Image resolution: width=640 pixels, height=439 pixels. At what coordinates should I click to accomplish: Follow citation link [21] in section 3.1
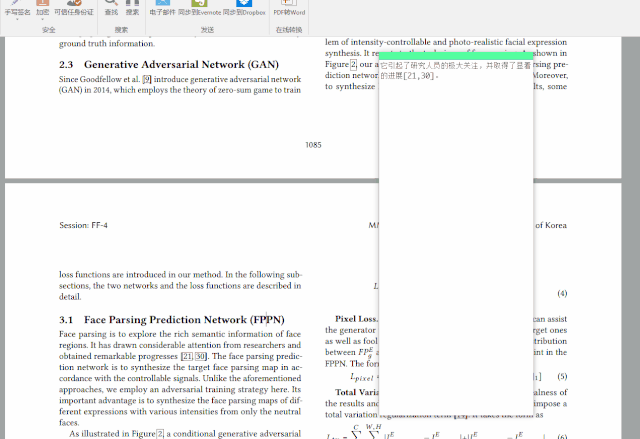coord(187,356)
